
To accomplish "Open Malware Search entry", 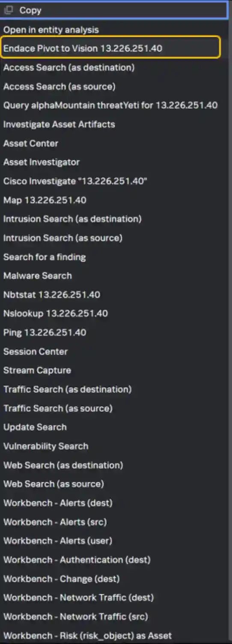I will click(38, 276).
